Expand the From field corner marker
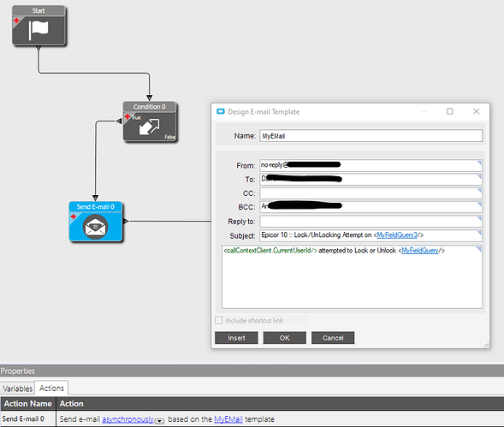Image resolution: width=504 pixels, height=427 pixels. 479,163
